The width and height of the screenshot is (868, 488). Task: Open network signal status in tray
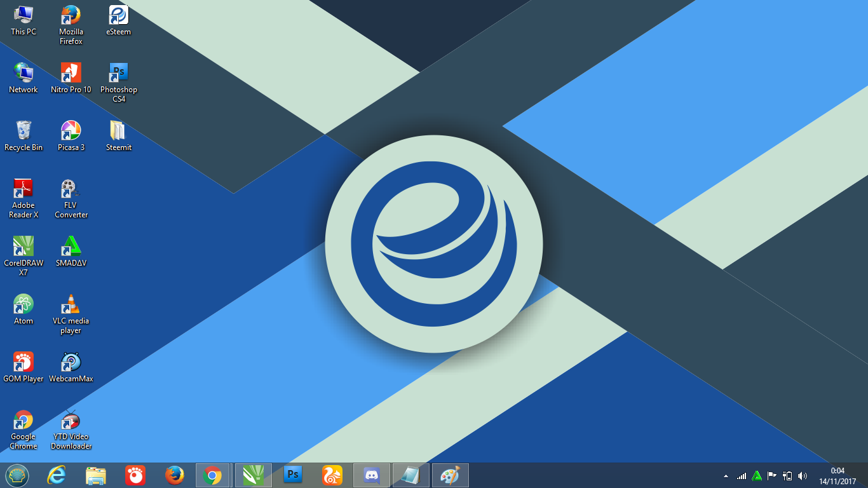click(742, 476)
